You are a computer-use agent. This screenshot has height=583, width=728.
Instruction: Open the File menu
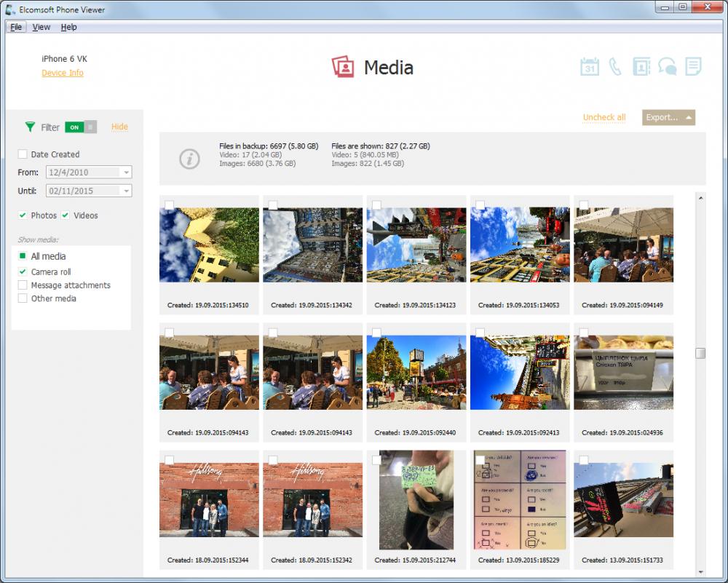[x=15, y=27]
